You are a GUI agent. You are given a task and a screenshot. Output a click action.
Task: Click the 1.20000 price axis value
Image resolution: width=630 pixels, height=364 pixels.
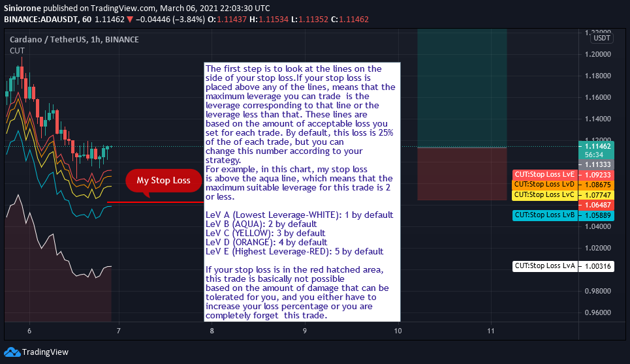(598, 54)
